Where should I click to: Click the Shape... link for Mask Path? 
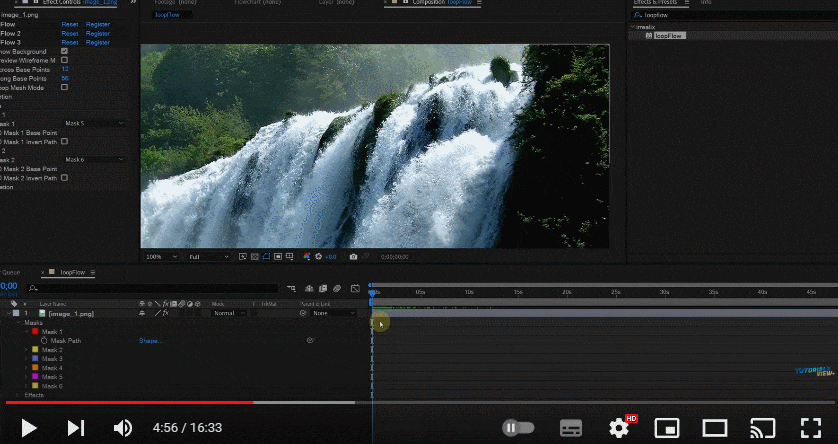(x=151, y=341)
